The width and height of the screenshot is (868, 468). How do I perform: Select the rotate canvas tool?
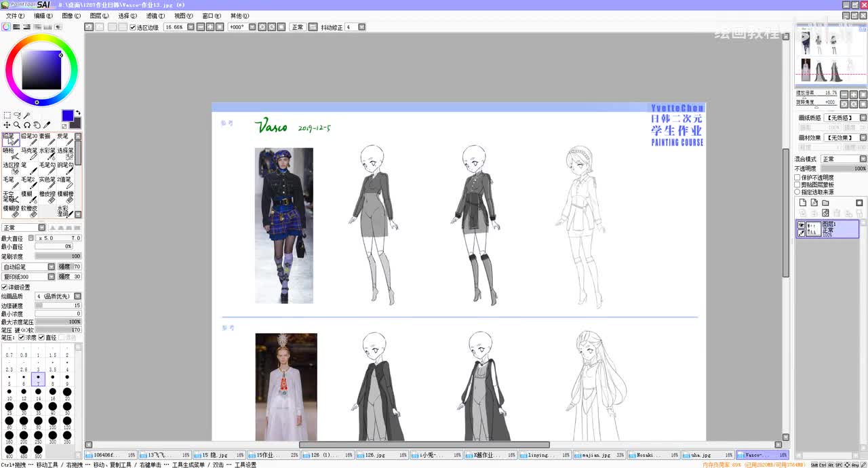tap(27, 125)
